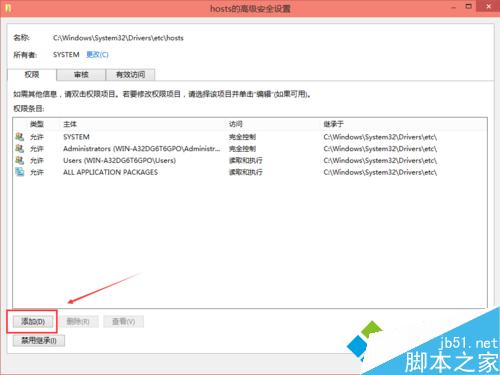Select the SYSTEM permission entry row
This screenshot has height=375, width=500.
pyautogui.click(x=250, y=137)
